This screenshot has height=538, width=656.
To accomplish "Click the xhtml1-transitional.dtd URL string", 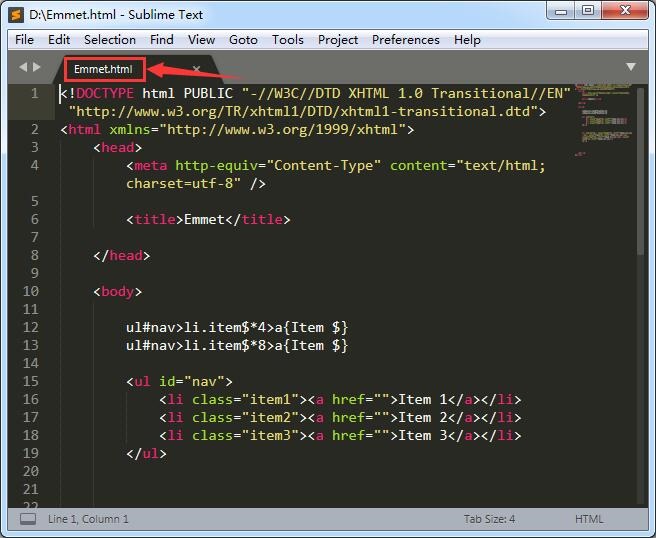I will tap(303, 111).
